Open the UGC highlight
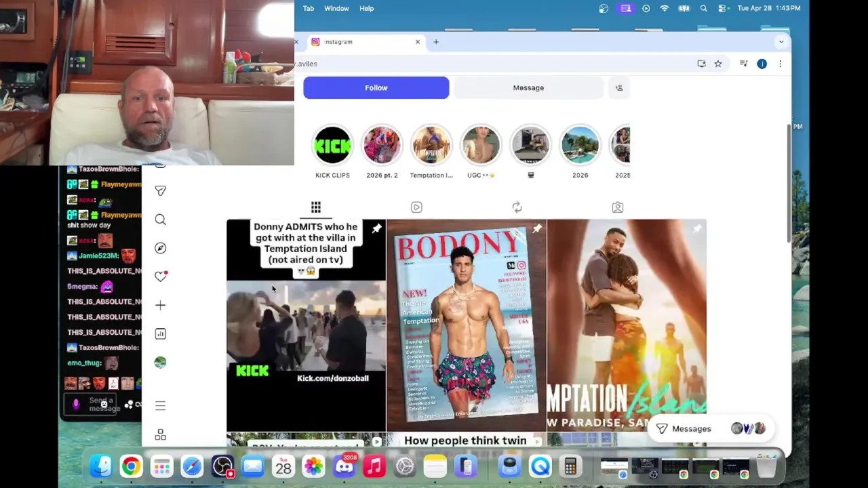The width and height of the screenshot is (868, 488). (481, 145)
